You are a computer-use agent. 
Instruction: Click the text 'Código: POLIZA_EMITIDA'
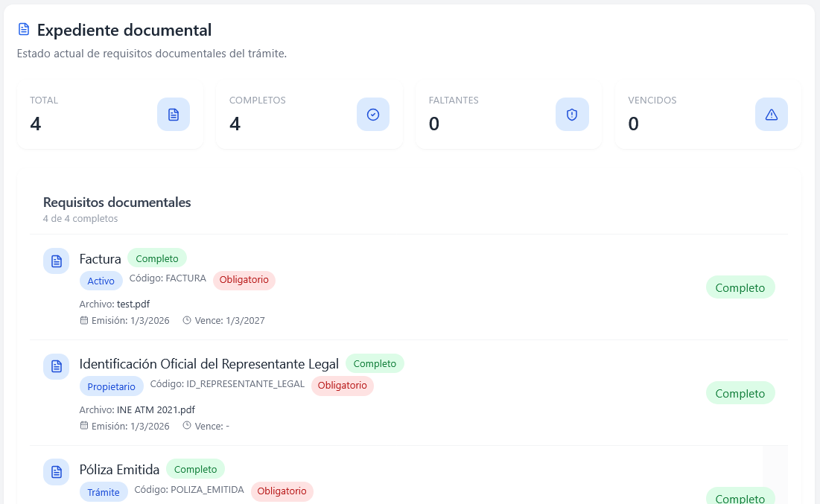coord(189,489)
